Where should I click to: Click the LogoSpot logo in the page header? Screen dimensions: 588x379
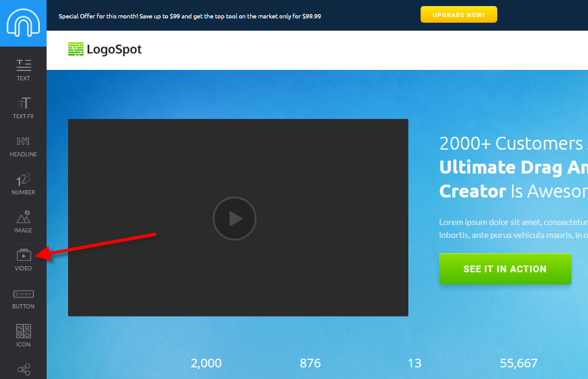pos(105,50)
